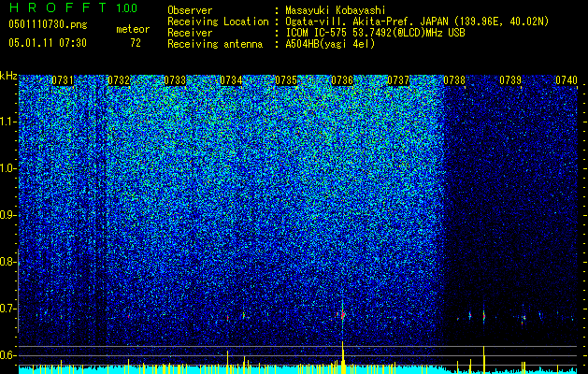
Task: Click the Observer field label
Action: tap(190, 10)
